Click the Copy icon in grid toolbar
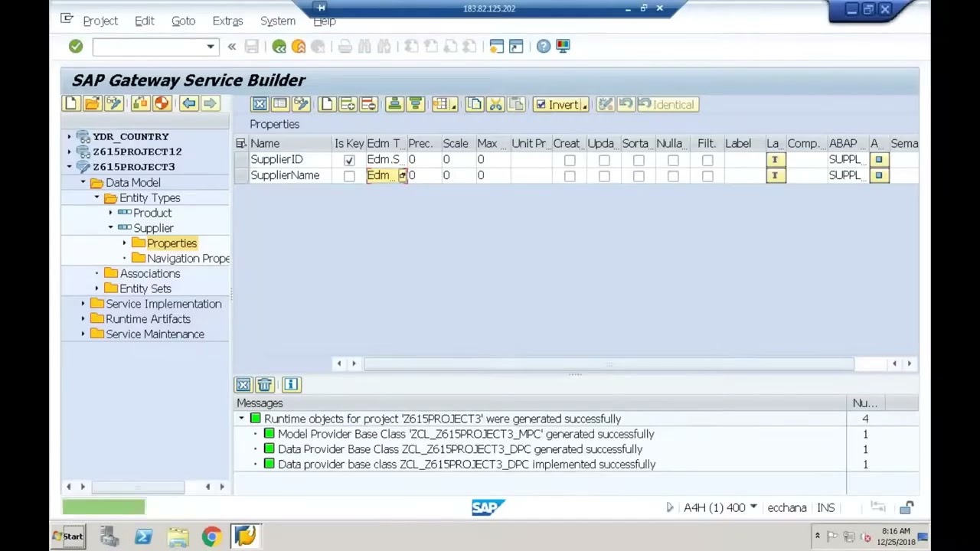 click(x=475, y=105)
